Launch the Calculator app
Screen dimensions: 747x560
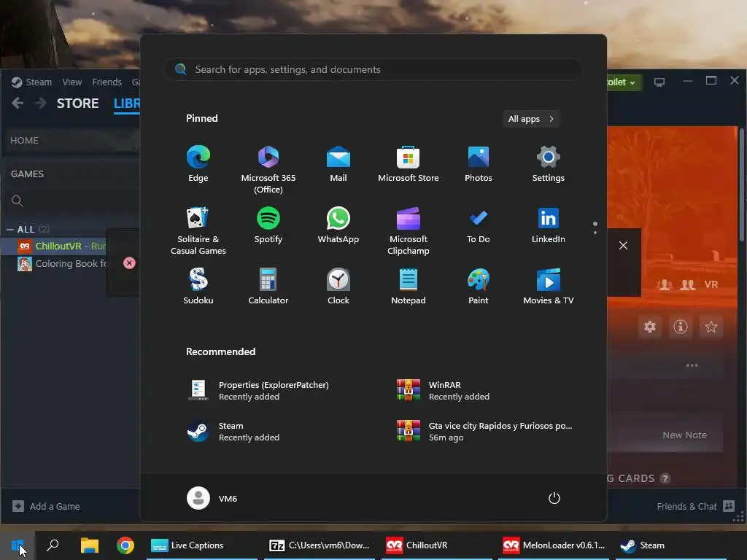pos(268,287)
